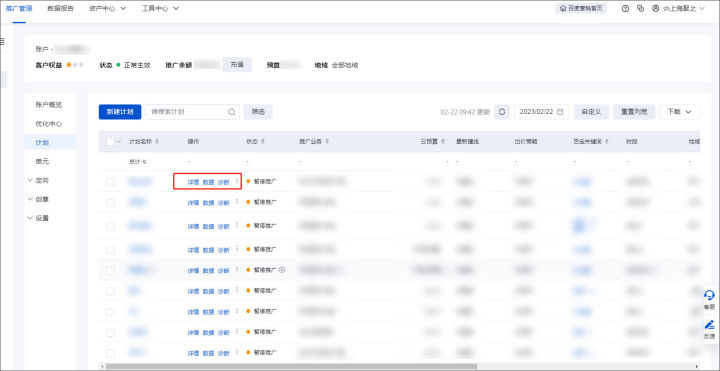Open more-actions dots in third plan row
Viewport: 720px width, 371px height.
(237, 225)
